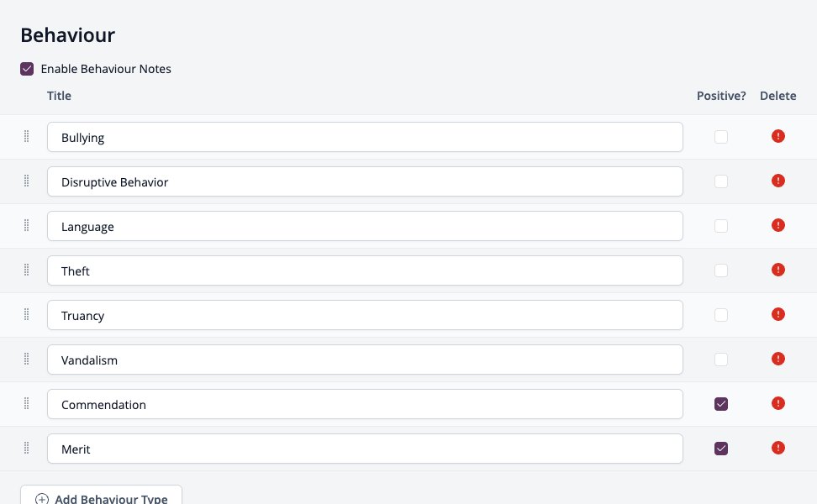Click the Vandalism title input
The width and height of the screenshot is (817, 504).
tap(365, 360)
